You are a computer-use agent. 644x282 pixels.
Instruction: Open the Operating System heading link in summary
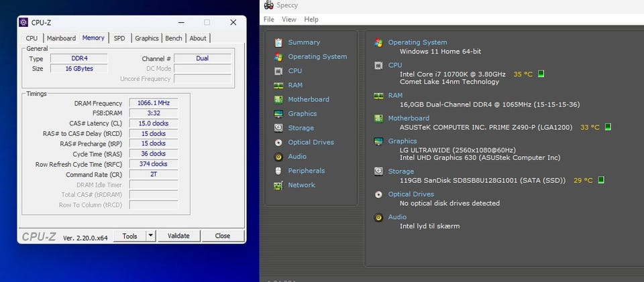[418, 42]
